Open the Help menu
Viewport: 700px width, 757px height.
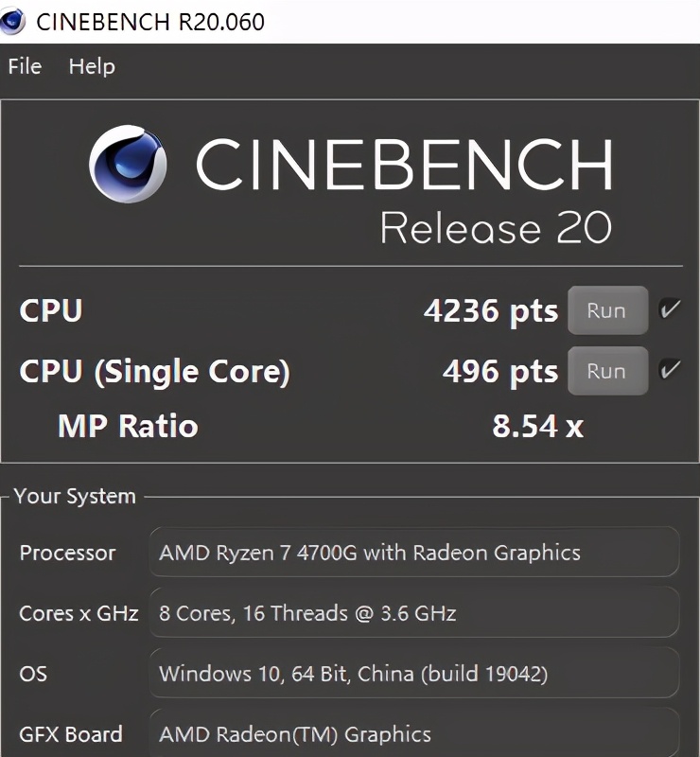92,66
